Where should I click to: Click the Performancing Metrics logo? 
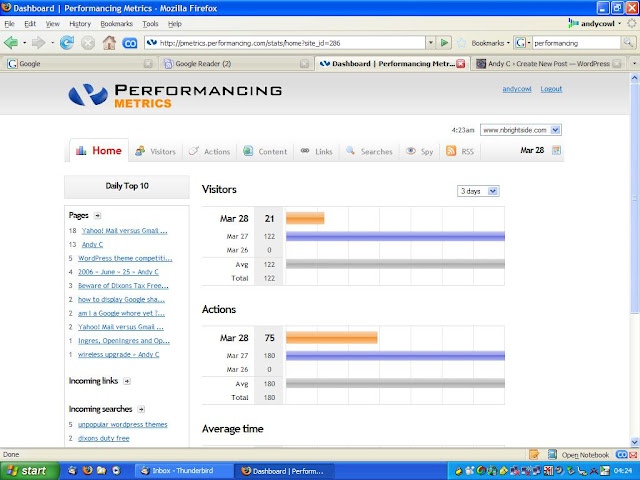click(175, 96)
